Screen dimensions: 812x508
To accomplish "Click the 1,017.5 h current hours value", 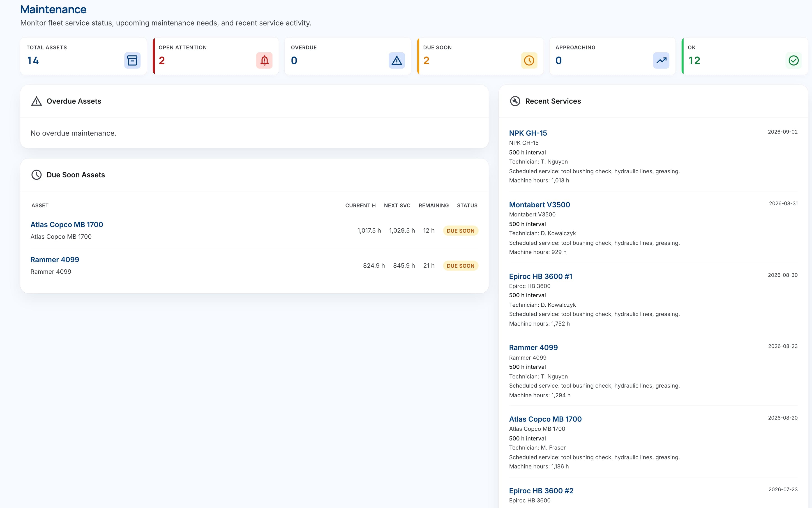I will click(x=369, y=231).
